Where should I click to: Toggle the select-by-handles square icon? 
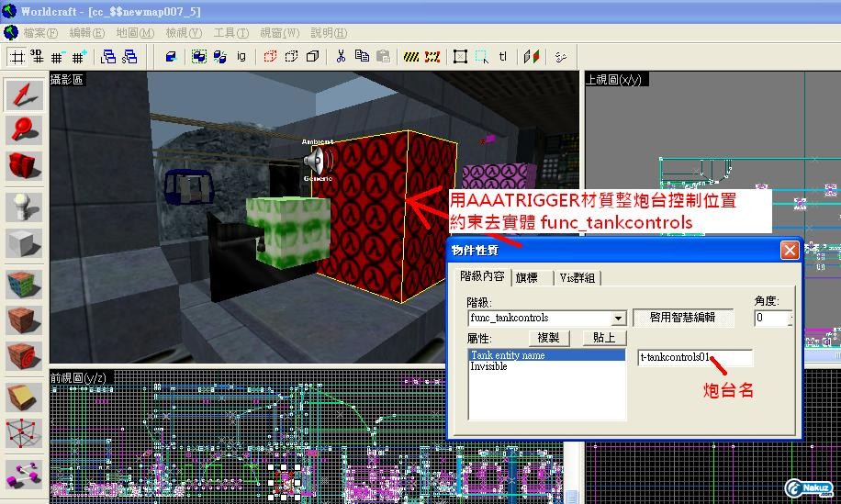coord(460,57)
